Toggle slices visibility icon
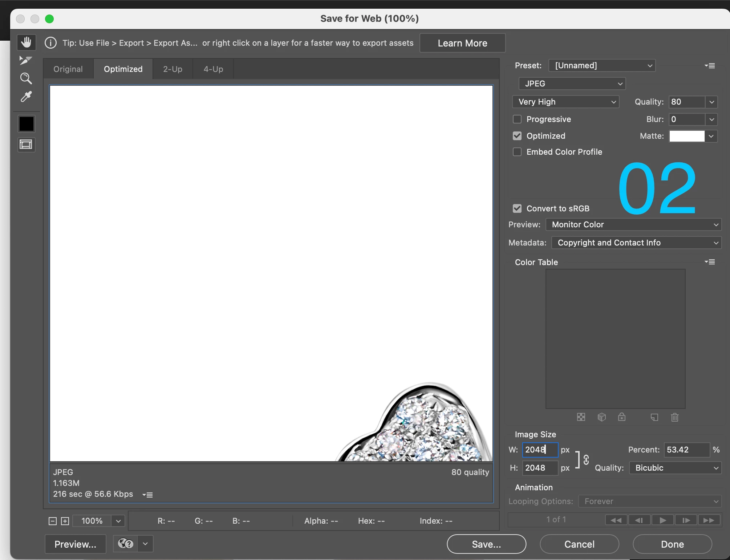 [26, 145]
